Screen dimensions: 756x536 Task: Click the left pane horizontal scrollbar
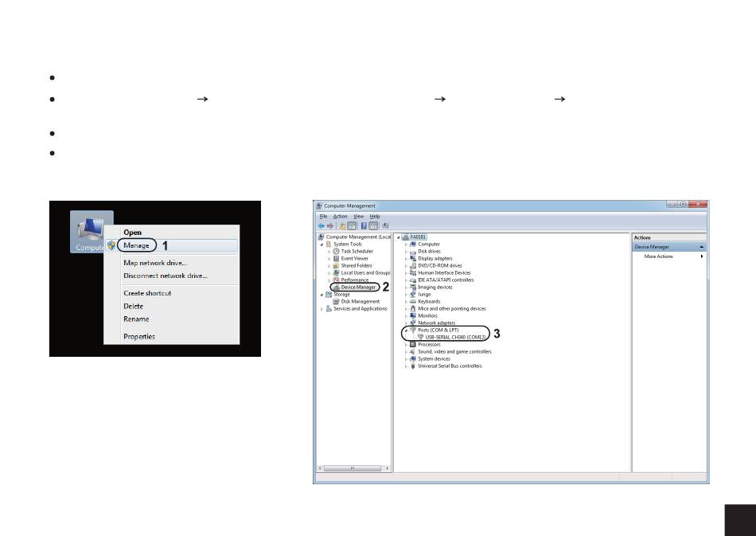[354, 468]
